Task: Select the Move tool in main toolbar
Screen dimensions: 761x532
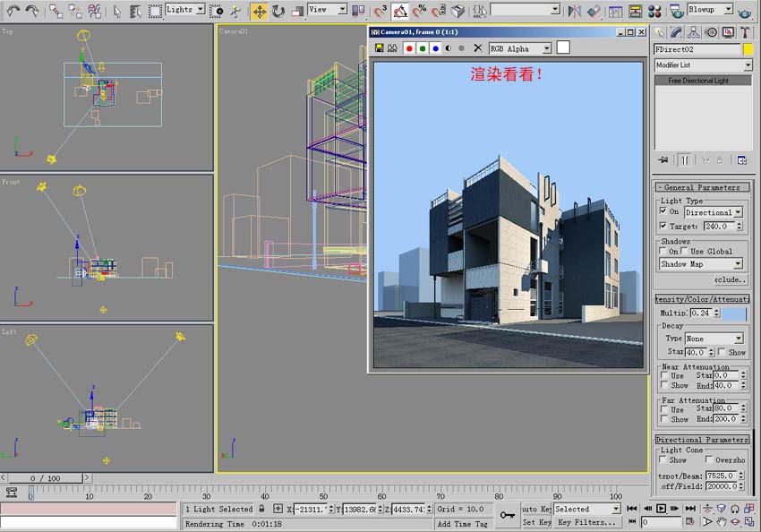Action: pyautogui.click(x=259, y=11)
